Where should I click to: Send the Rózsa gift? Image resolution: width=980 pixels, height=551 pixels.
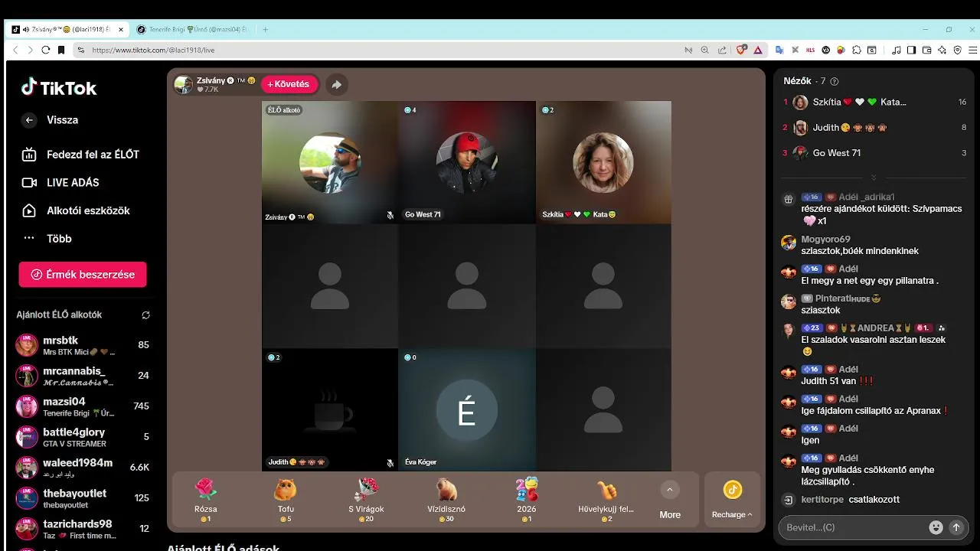coord(206,500)
